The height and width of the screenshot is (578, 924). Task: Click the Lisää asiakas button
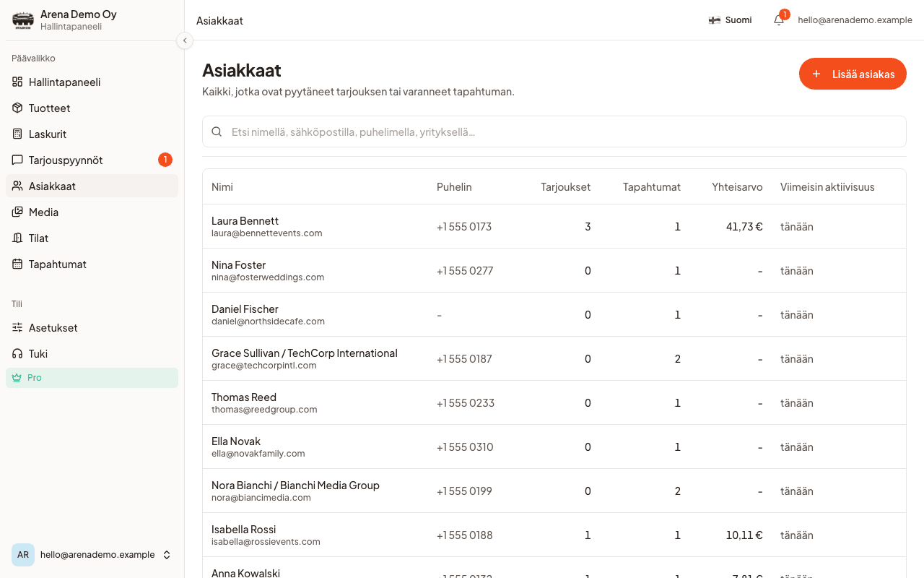coord(853,74)
